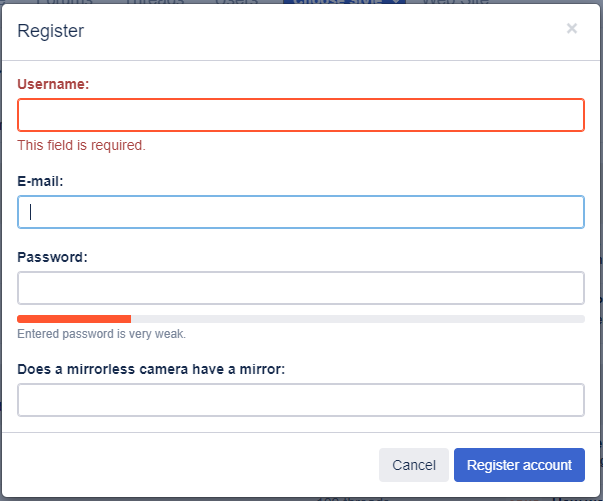
Task: Click the Password field label
Action: [x=52, y=257]
